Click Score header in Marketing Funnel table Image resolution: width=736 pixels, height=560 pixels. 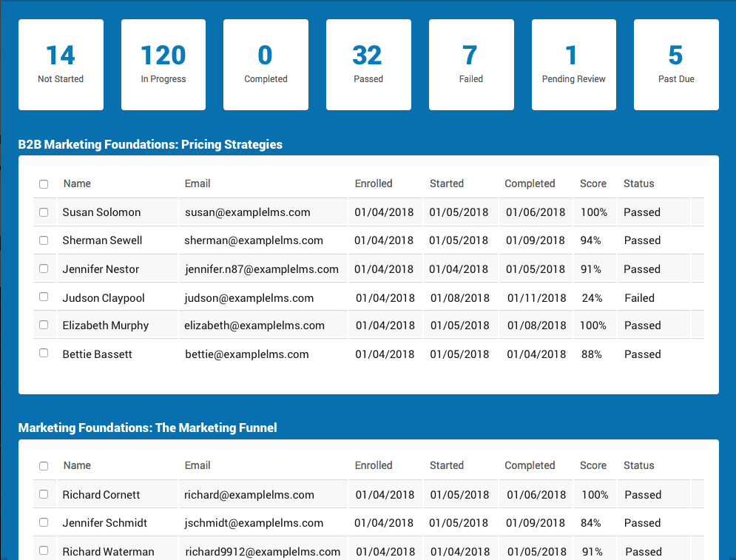coord(593,465)
